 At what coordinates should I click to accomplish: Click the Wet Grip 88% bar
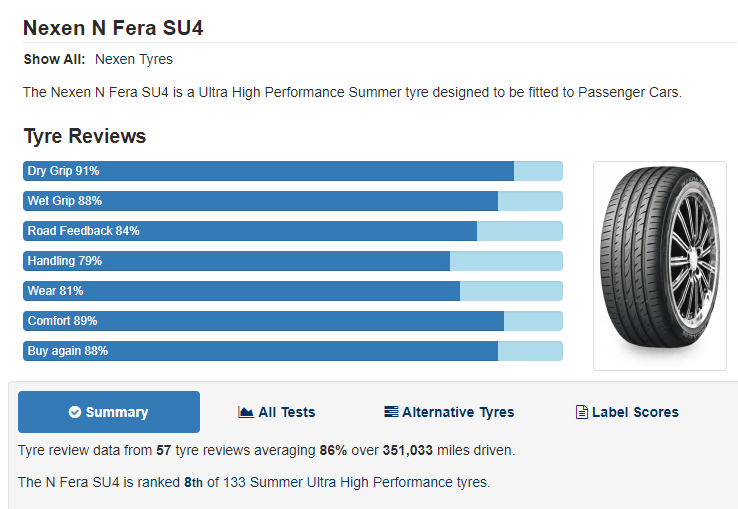pos(293,201)
